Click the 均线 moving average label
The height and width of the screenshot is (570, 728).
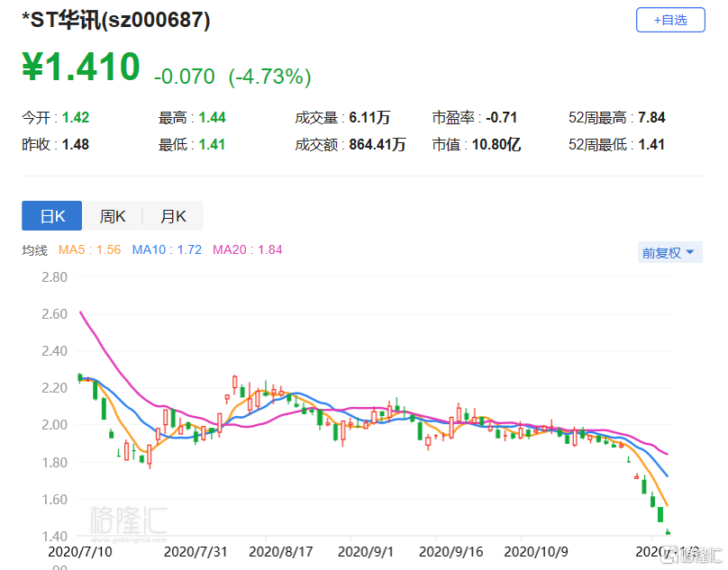pyautogui.click(x=34, y=250)
